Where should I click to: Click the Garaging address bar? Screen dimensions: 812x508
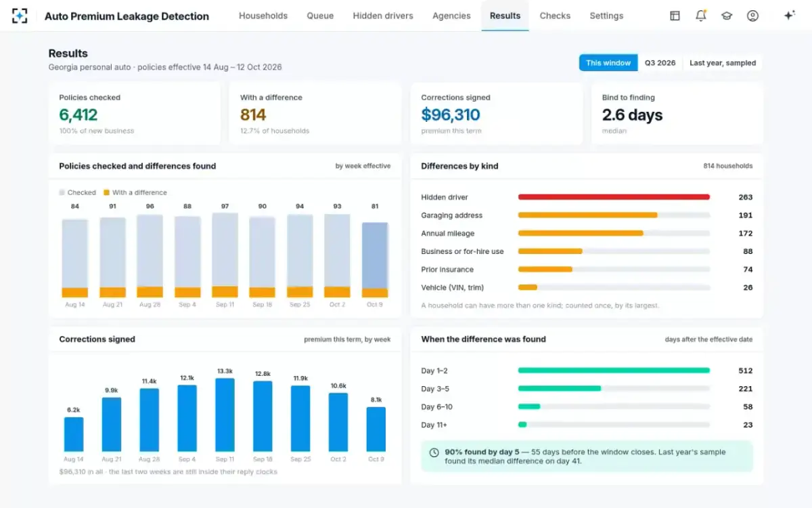pos(588,215)
